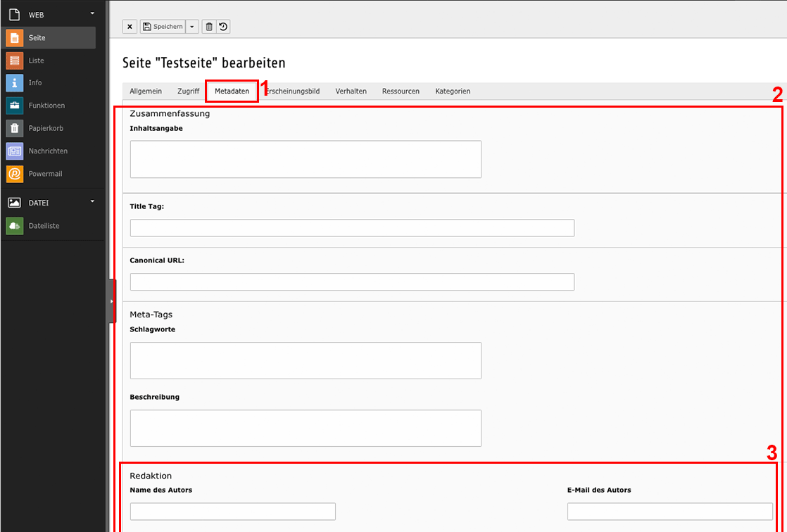Image resolution: width=787 pixels, height=532 pixels.
Task: Open the Kategorien tab
Action: click(453, 91)
